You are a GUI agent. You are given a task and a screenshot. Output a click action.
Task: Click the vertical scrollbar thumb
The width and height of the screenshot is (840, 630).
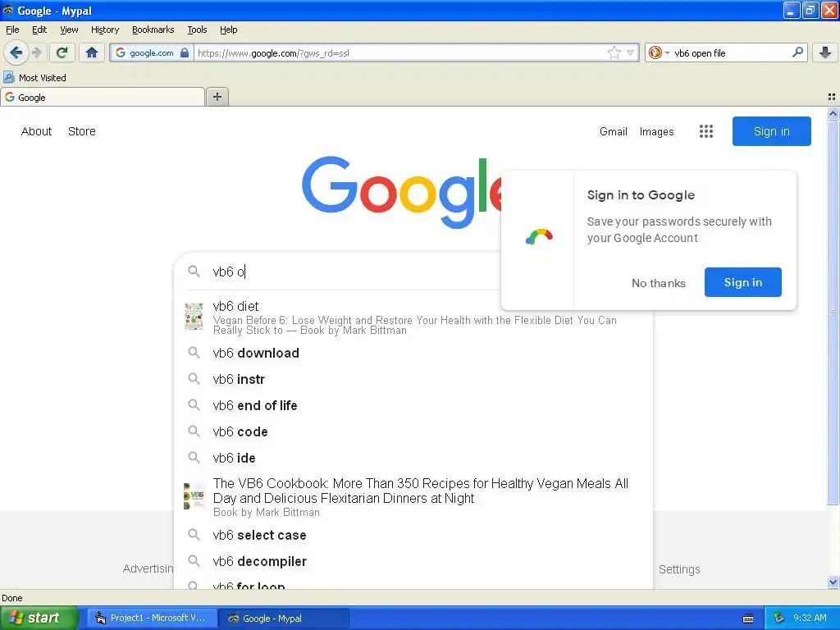click(x=833, y=312)
